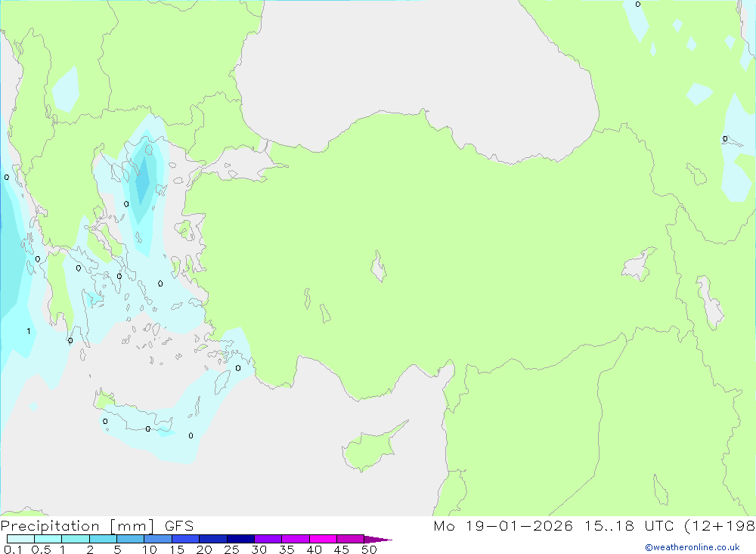Click the 0.5–1 mm legend color swatch
The image size is (756, 554).
pyautogui.click(x=48, y=539)
